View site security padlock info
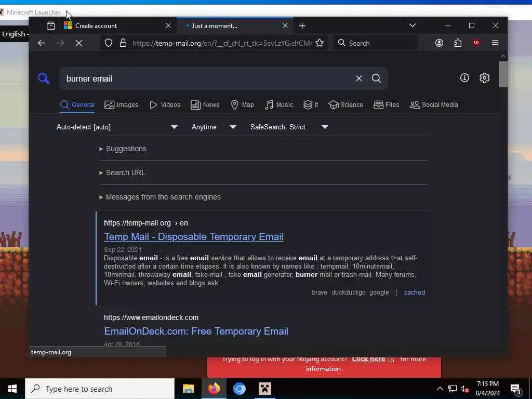Screen dimensions: 532x399 pyautogui.click(x=123, y=43)
